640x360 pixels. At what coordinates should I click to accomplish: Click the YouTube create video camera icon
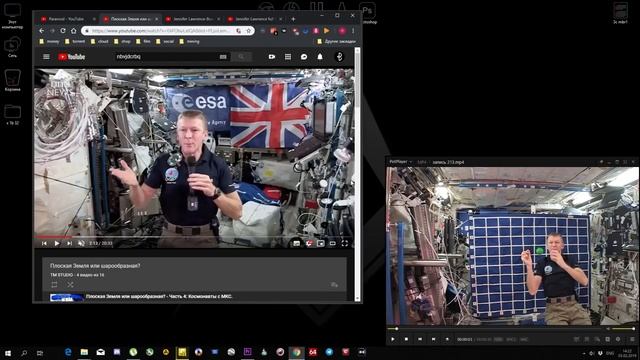point(272,57)
